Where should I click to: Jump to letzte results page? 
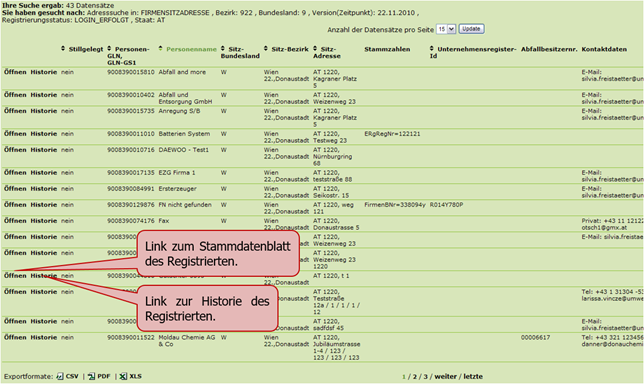(473, 377)
